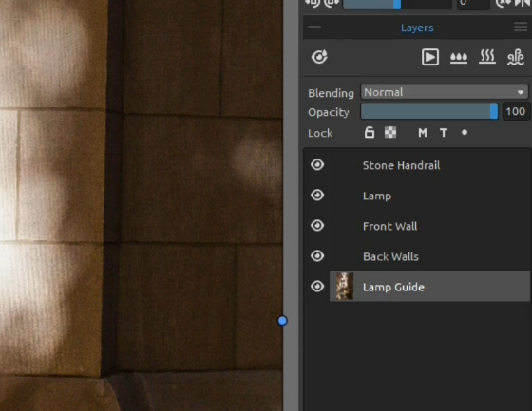Click the Show Wet eye-drop icon
Viewport: 532px width, 411px height.
coord(319,57)
